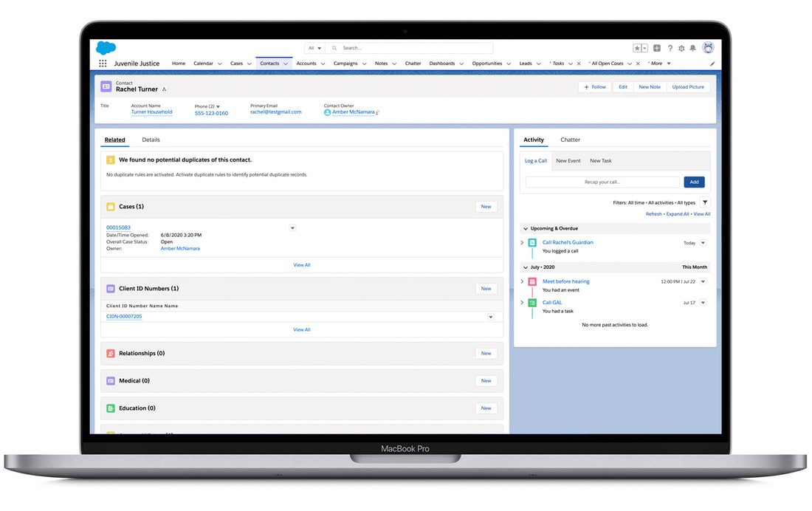This screenshot has width=812, height=511.
Task: Click the Relationships related list icon
Action: 110,354
